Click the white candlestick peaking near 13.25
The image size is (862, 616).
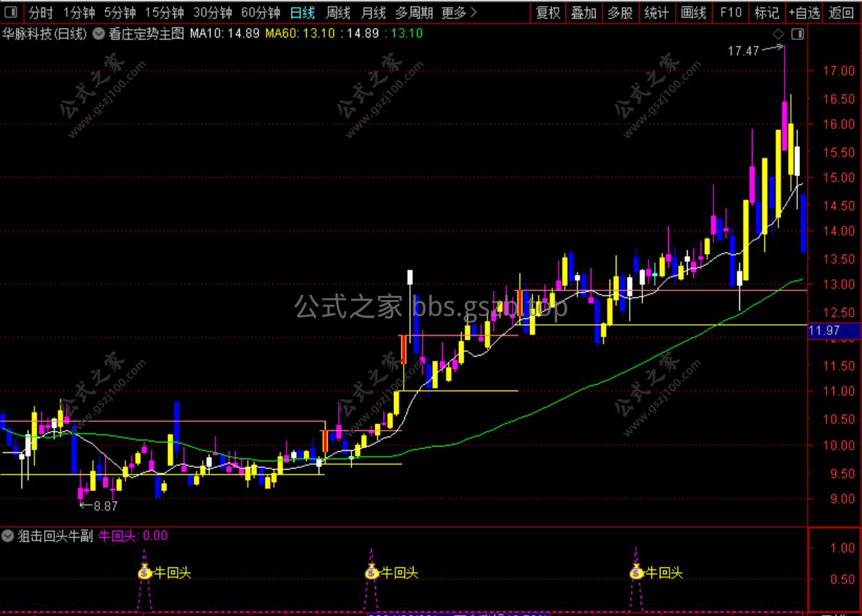410,276
